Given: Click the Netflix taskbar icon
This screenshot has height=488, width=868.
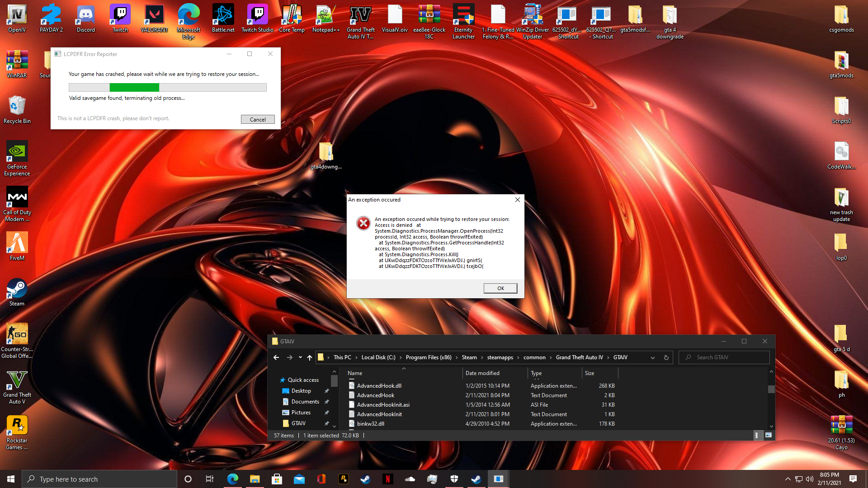Looking at the screenshot, I should coord(387,479).
